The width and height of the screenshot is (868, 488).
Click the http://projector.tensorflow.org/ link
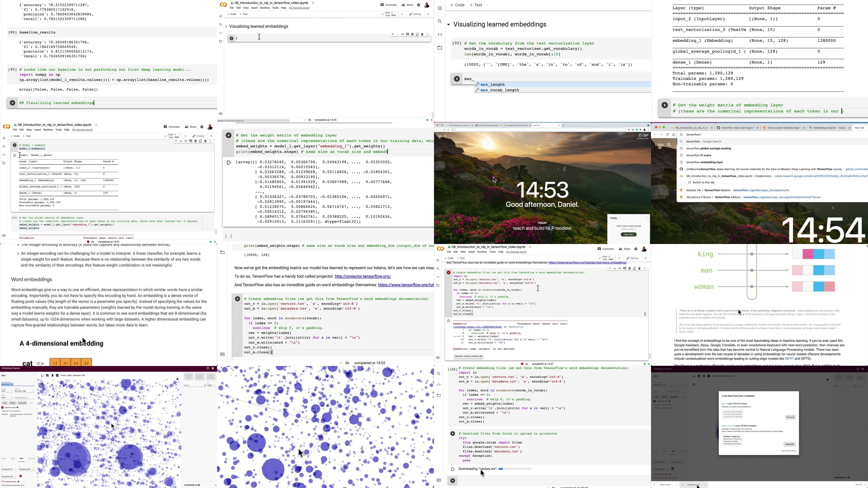click(363, 277)
